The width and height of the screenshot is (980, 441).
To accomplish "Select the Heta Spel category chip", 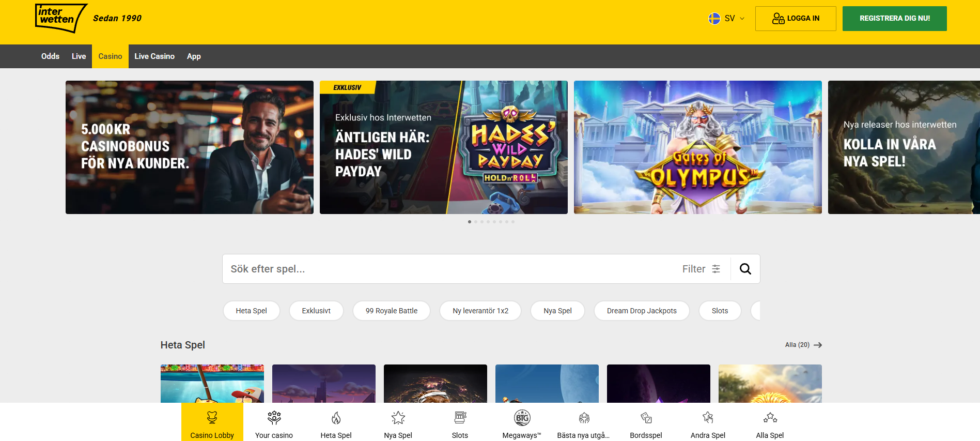I will [x=252, y=311].
